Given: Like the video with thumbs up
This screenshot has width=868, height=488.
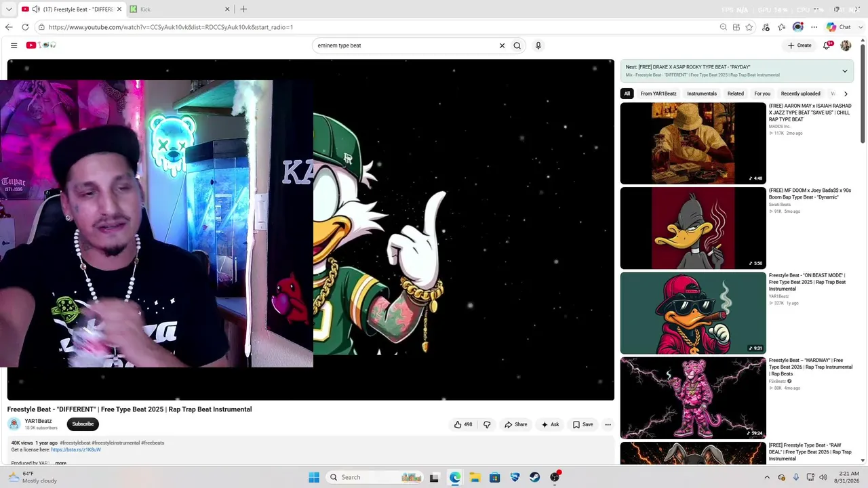Looking at the screenshot, I should (463, 425).
